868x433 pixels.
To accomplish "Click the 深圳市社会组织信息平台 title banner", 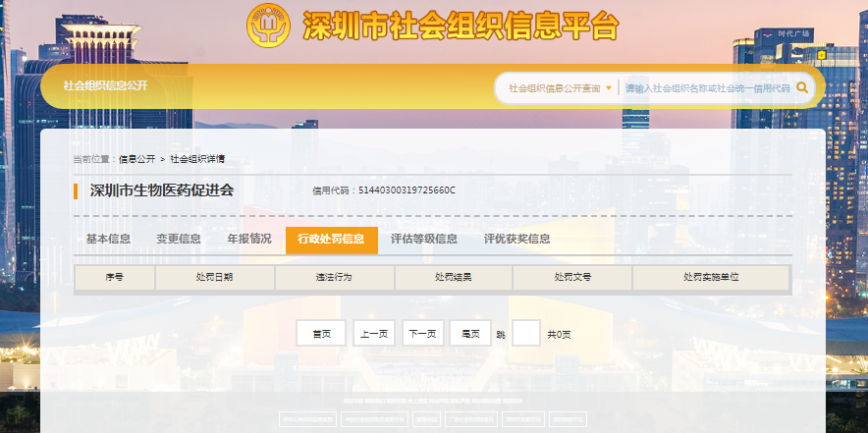I will click(x=461, y=25).
